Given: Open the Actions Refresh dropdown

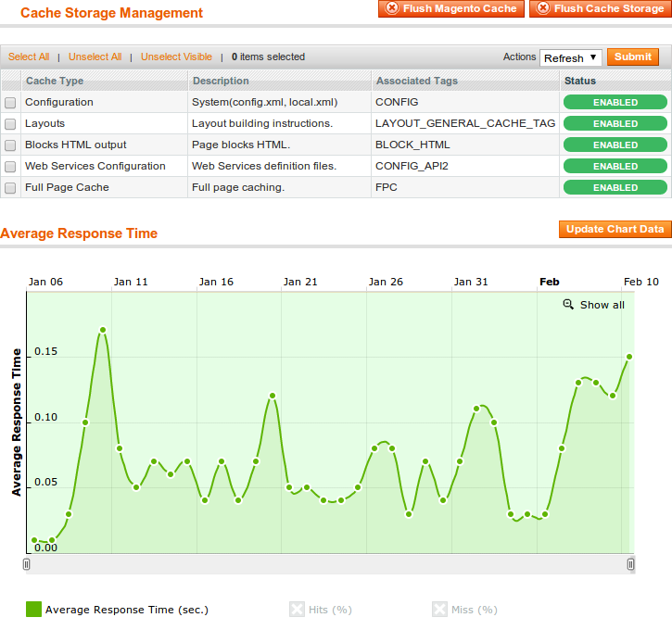Looking at the screenshot, I should pyautogui.click(x=570, y=57).
